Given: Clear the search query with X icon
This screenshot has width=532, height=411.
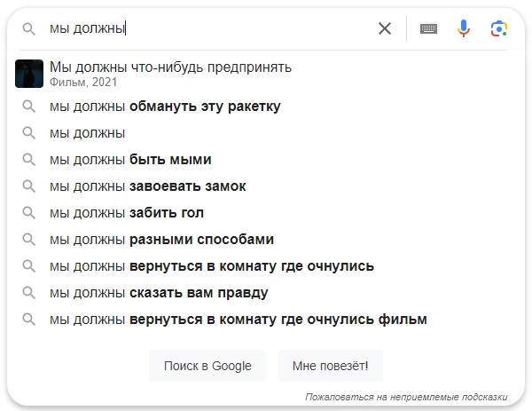Looking at the screenshot, I should coord(385,28).
